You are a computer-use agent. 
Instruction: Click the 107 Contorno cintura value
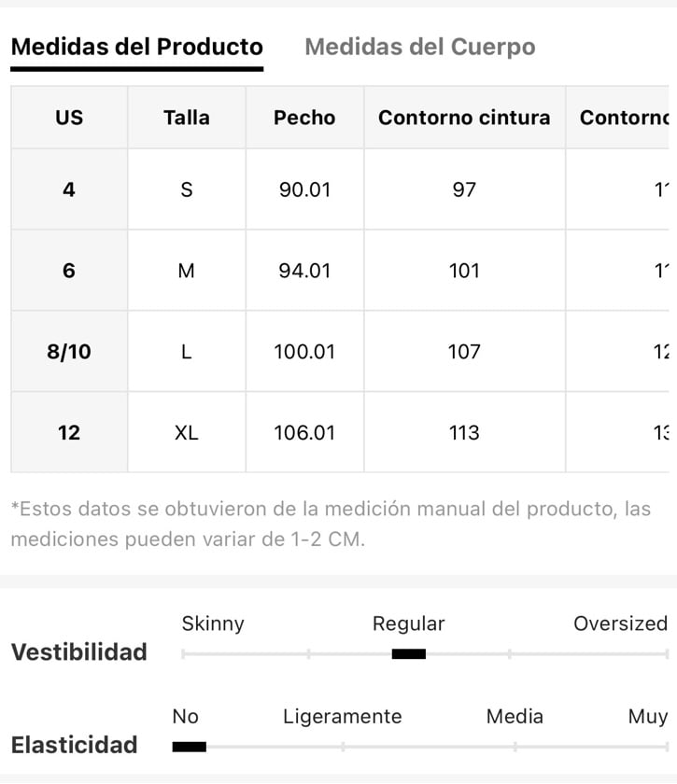(464, 352)
